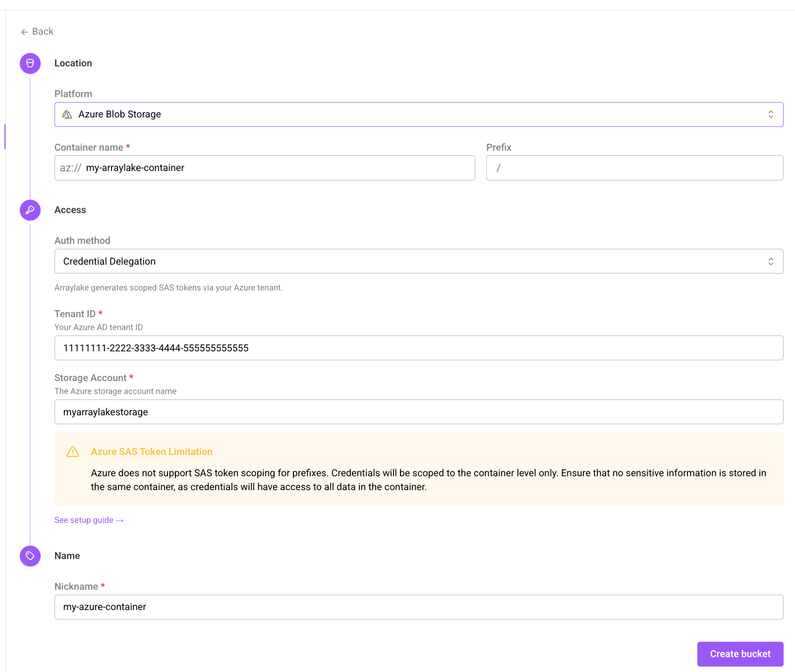
Task: Go back using the Back link
Action: coord(37,32)
